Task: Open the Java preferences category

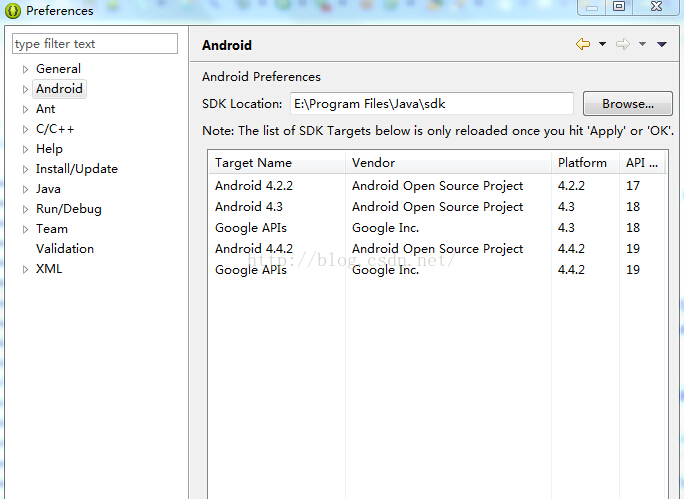Action: point(48,189)
